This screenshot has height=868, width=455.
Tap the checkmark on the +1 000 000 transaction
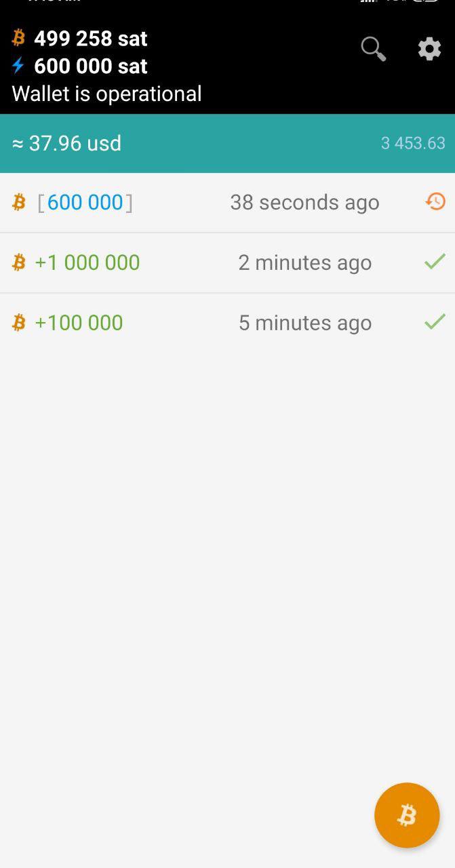(x=435, y=261)
